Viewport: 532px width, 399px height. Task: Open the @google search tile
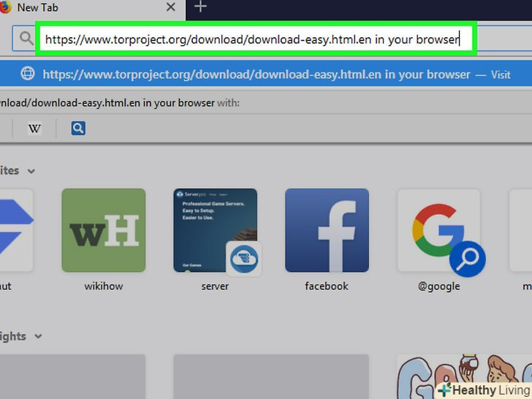(x=438, y=230)
